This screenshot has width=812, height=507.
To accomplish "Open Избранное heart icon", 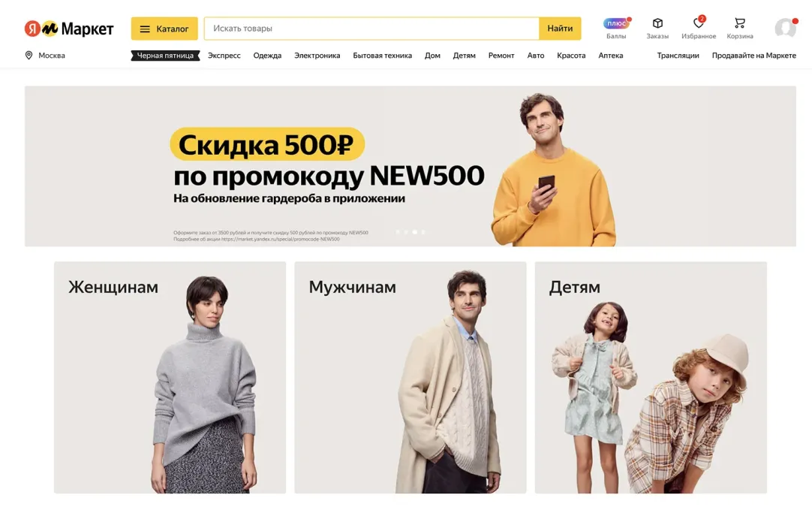I will pos(699,23).
